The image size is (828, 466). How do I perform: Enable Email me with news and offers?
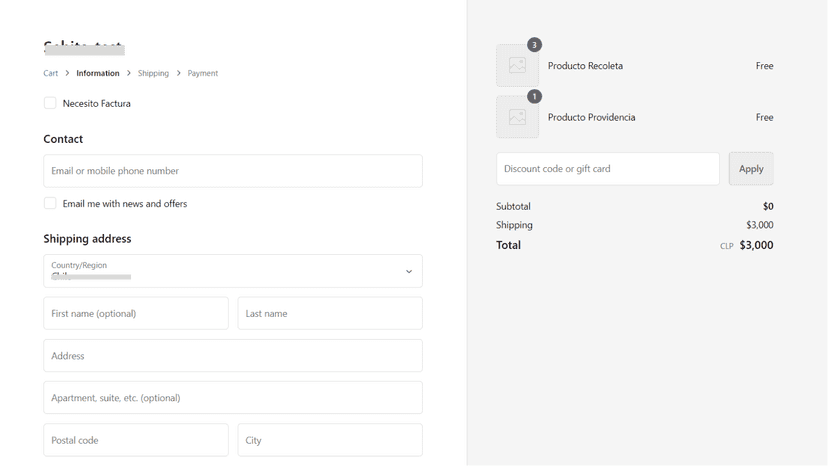pyautogui.click(x=50, y=203)
